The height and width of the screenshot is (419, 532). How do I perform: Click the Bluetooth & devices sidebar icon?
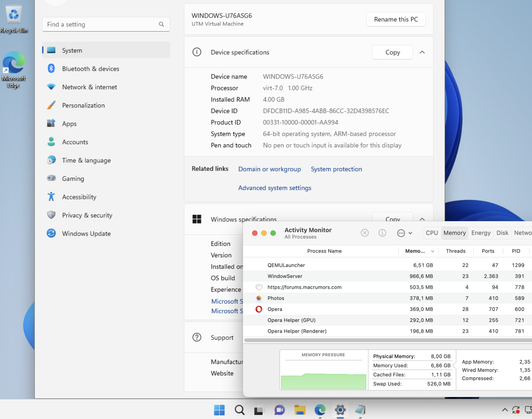pos(51,68)
